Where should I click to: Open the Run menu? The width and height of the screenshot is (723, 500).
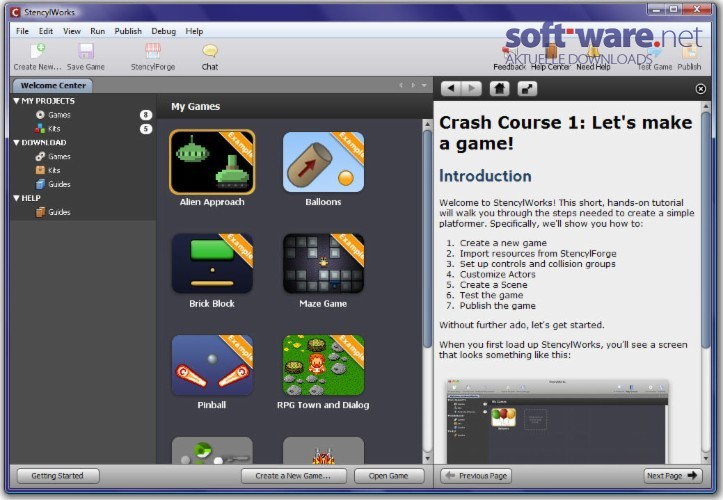tap(97, 31)
